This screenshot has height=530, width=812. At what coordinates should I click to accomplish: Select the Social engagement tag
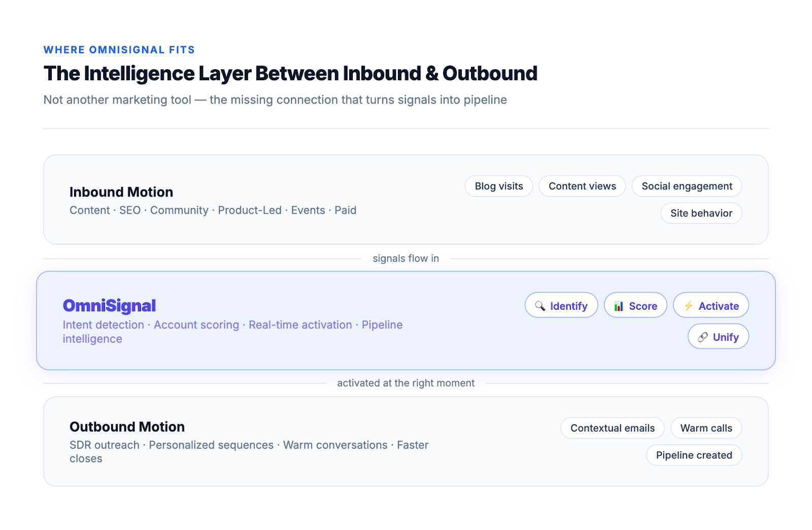tap(687, 186)
